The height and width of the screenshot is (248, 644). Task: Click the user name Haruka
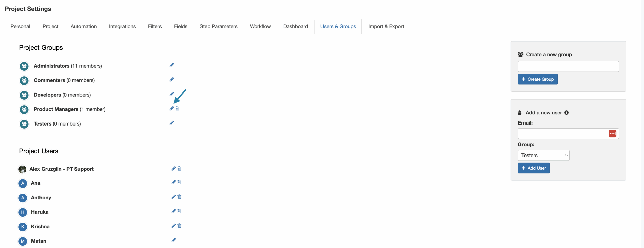(40, 212)
